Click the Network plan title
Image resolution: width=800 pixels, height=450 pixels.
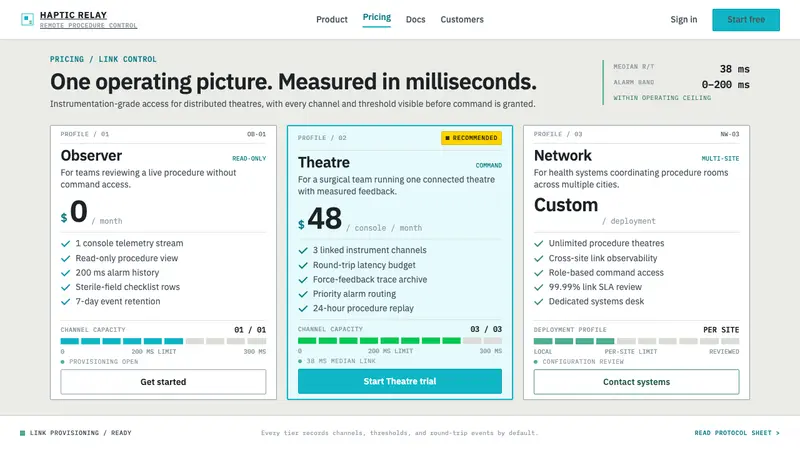pyautogui.click(x=563, y=156)
